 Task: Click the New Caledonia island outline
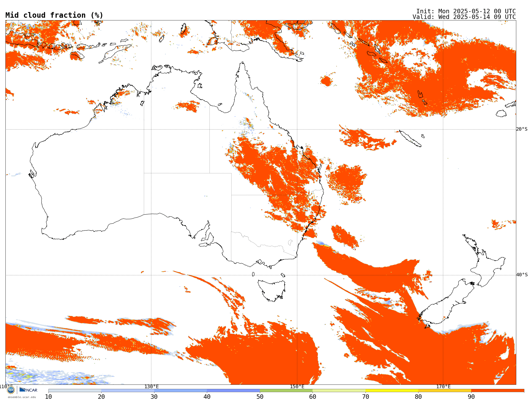pos(410,138)
